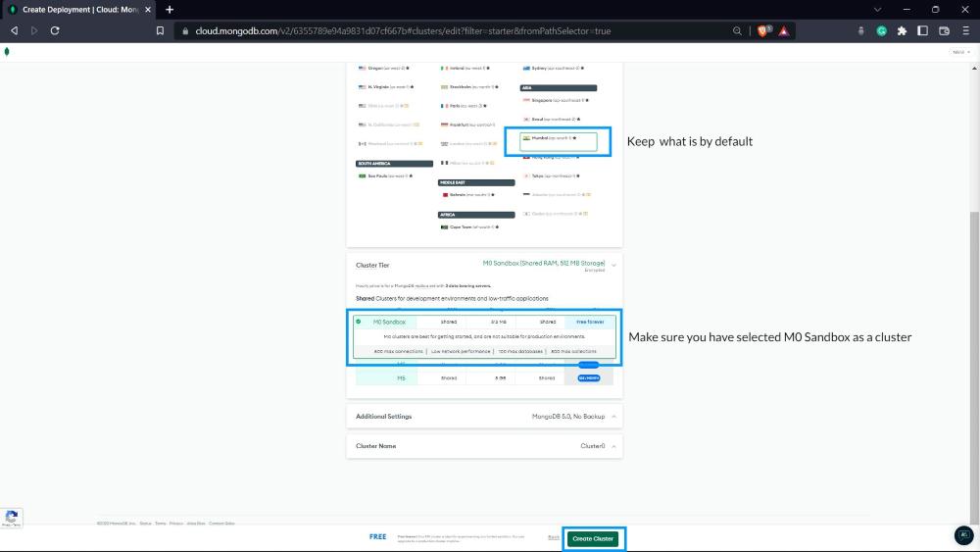
Task: Click the 'Cluster0' name value
Action: (x=593, y=446)
